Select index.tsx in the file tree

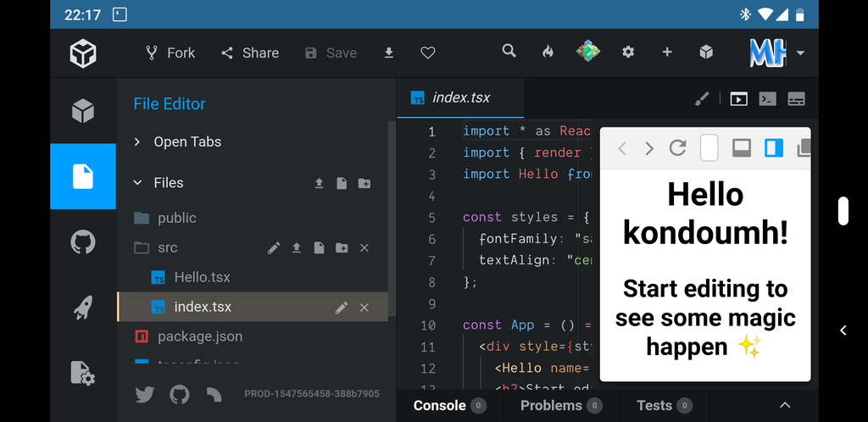pyautogui.click(x=253, y=307)
